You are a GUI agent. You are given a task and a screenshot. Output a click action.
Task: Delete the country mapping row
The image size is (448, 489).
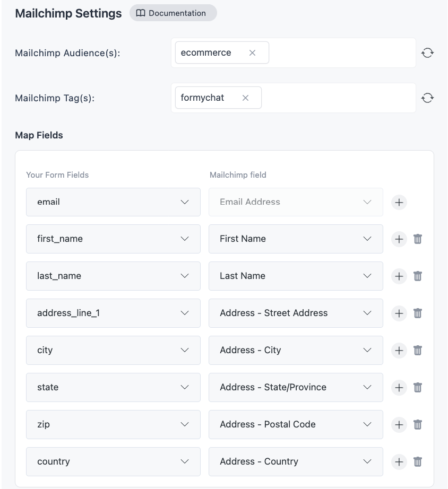418,462
